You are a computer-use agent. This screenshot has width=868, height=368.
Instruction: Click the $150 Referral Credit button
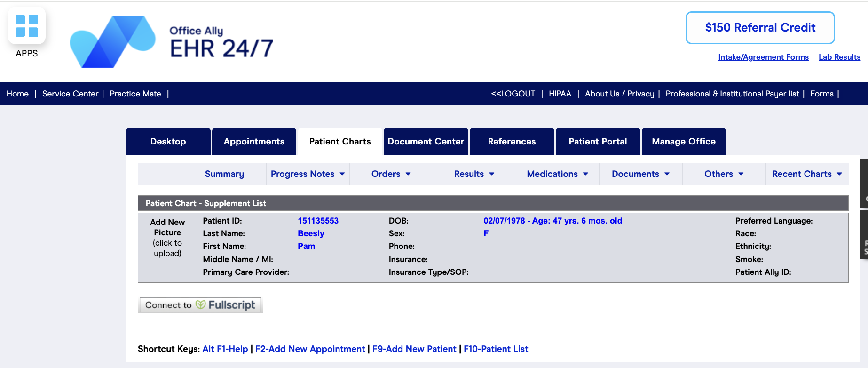(x=760, y=28)
